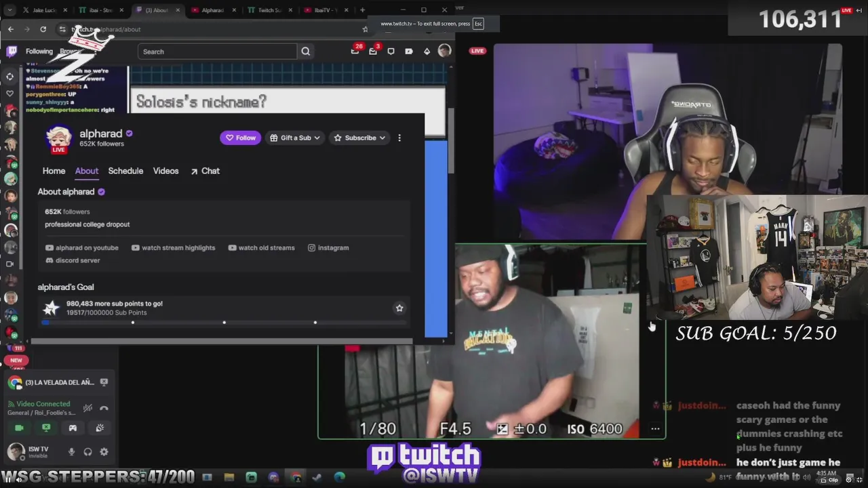Click the browser back arrow
The height and width of the screenshot is (488, 868).
pos(11,29)
